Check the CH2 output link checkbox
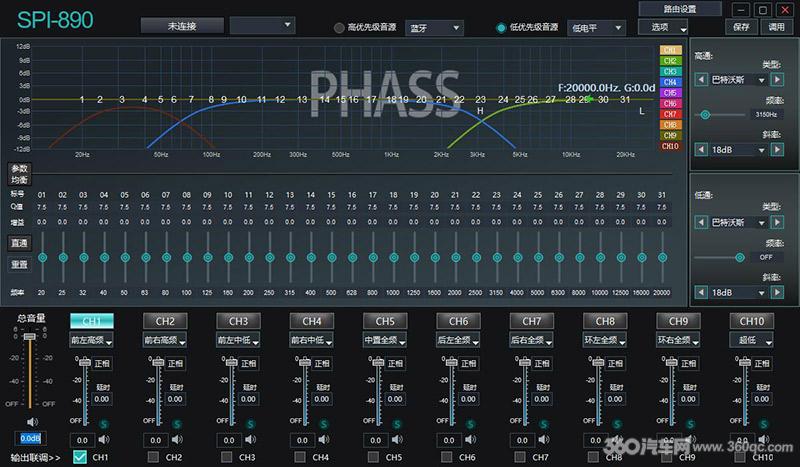The height and width of the screenshot is (467, 800). click(153, 457)
